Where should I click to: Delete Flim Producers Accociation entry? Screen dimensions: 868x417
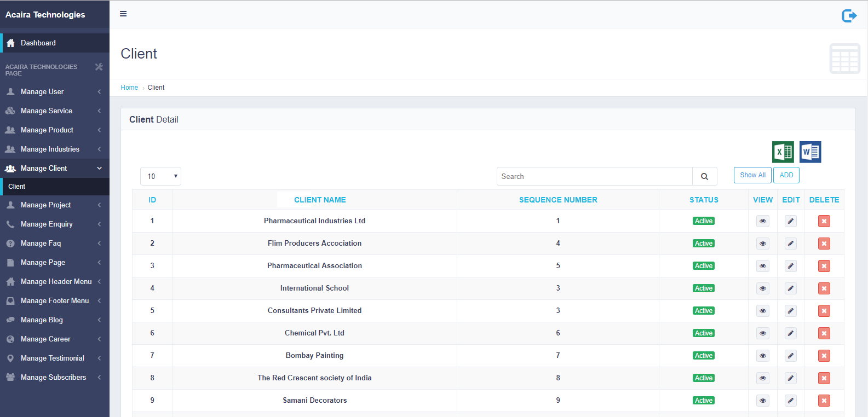pyautogui.click(x=824, y=244)
